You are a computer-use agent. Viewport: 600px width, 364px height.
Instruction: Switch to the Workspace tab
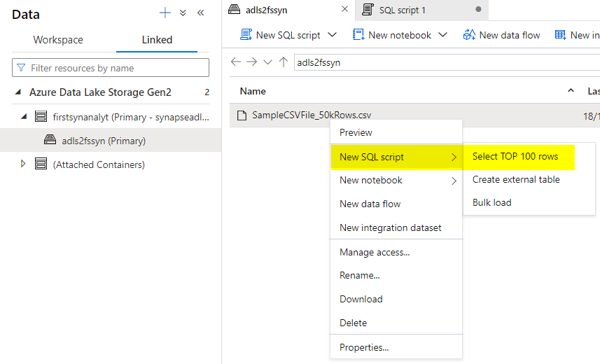pos(58,40)
